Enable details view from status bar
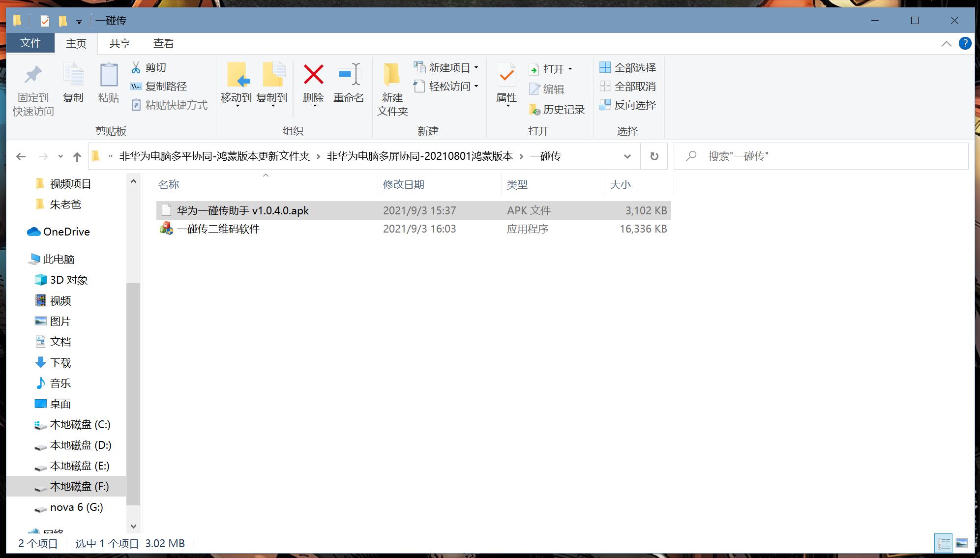 944,543
